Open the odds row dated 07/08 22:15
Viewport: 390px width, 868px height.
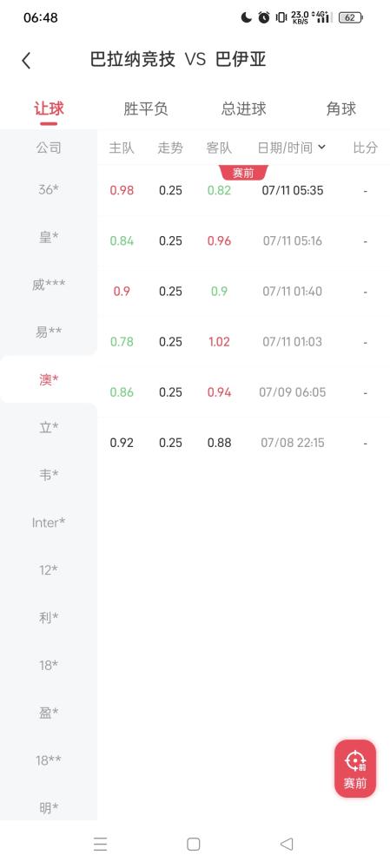(x=244, y=443)
